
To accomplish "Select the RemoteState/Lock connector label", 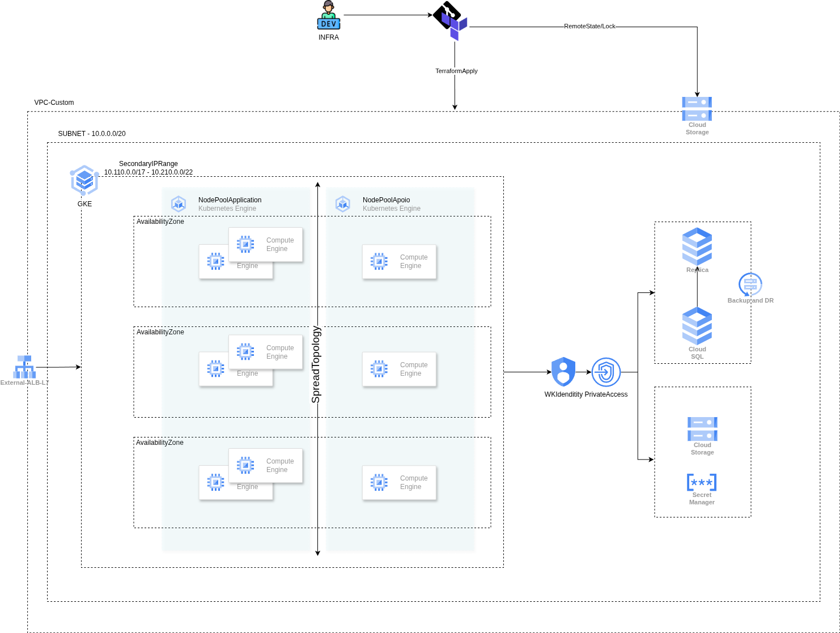I will pos(589,26).
